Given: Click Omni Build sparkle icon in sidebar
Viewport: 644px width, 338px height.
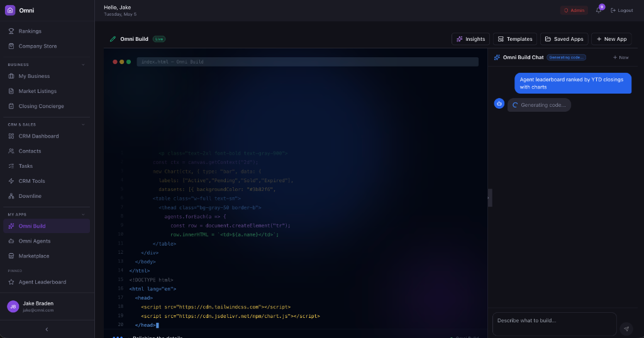Looking at the screenshot, I should [11, 226].
